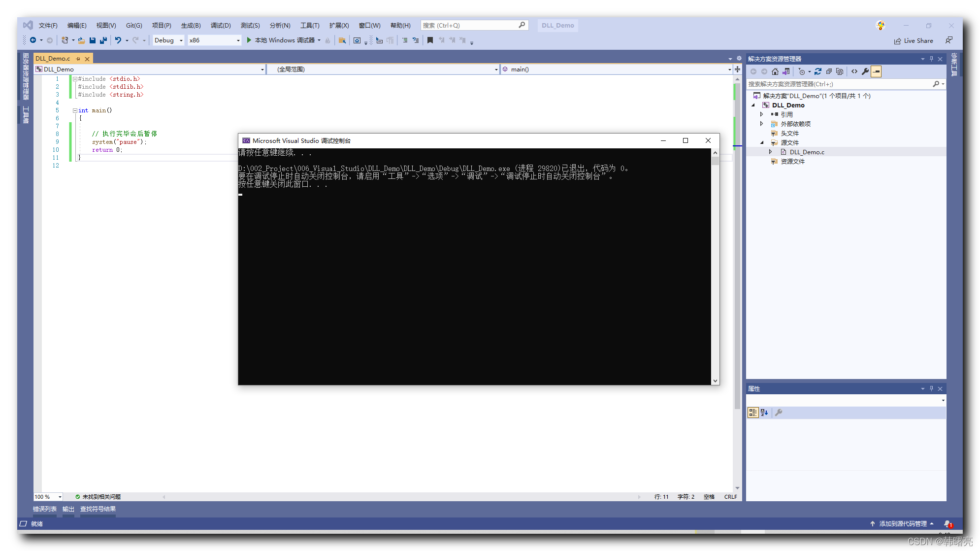Switch to the 输出 output tab
Screen dimensions: 980x551
[x=68, y=509]
